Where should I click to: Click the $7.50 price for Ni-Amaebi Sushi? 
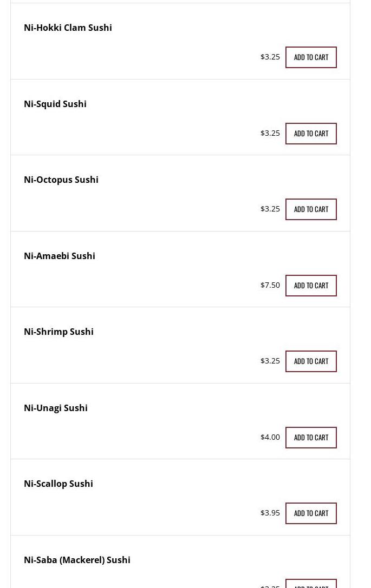(x=270, y=285)
